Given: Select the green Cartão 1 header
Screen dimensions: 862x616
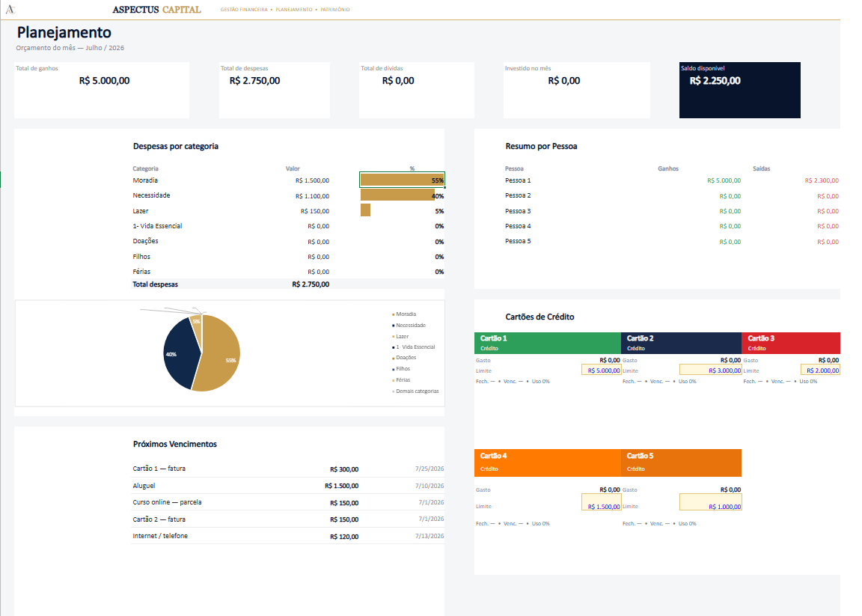Looking at the screenshot, I should (548, 344).
